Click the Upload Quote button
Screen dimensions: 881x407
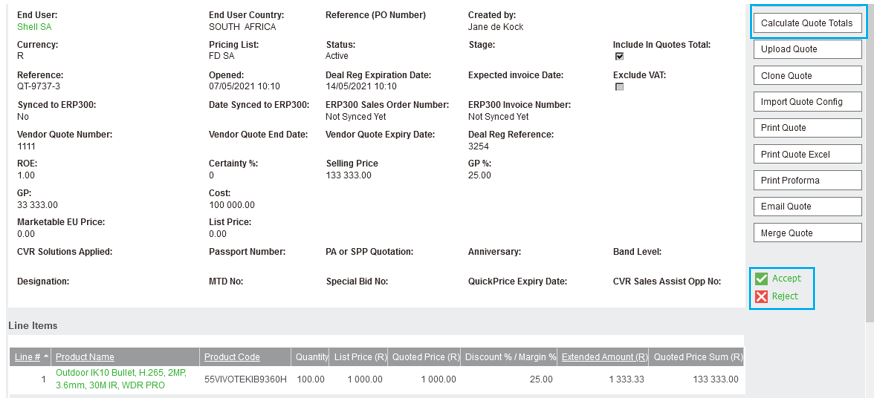(x=806, y=49)
